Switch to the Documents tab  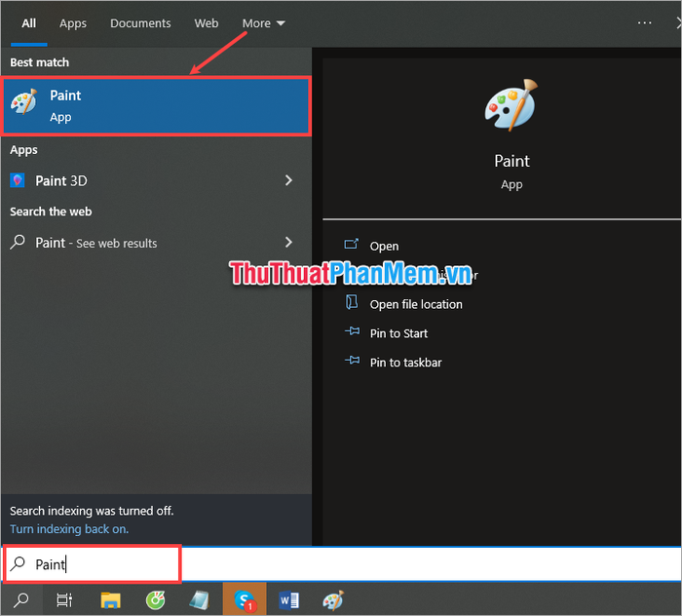coord(140,23)
